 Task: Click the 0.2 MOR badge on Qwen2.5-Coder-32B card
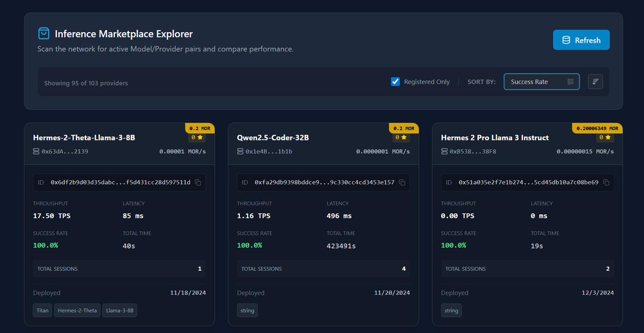tap(404, 128)
